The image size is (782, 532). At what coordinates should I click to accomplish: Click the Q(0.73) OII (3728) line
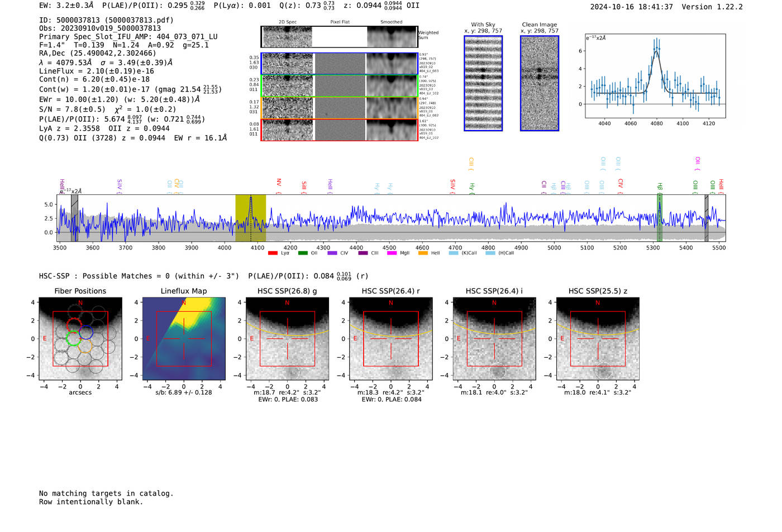coord(133,138)
